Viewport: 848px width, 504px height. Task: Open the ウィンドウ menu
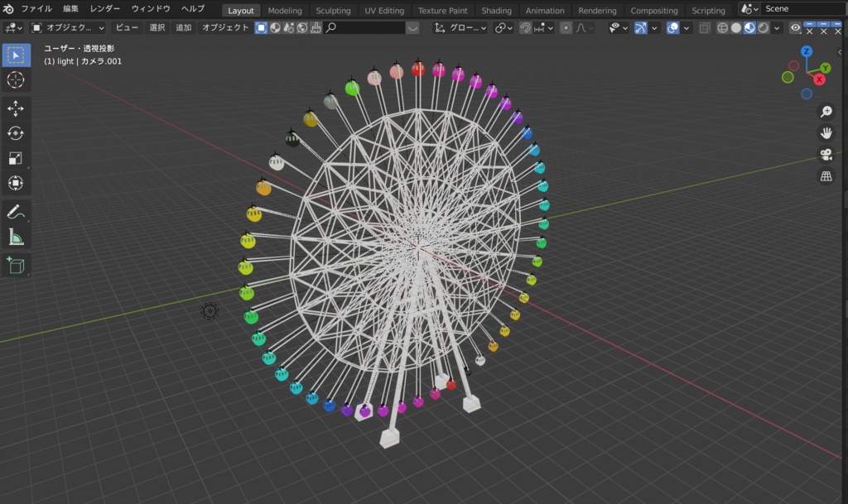click(x=151, y=8)
